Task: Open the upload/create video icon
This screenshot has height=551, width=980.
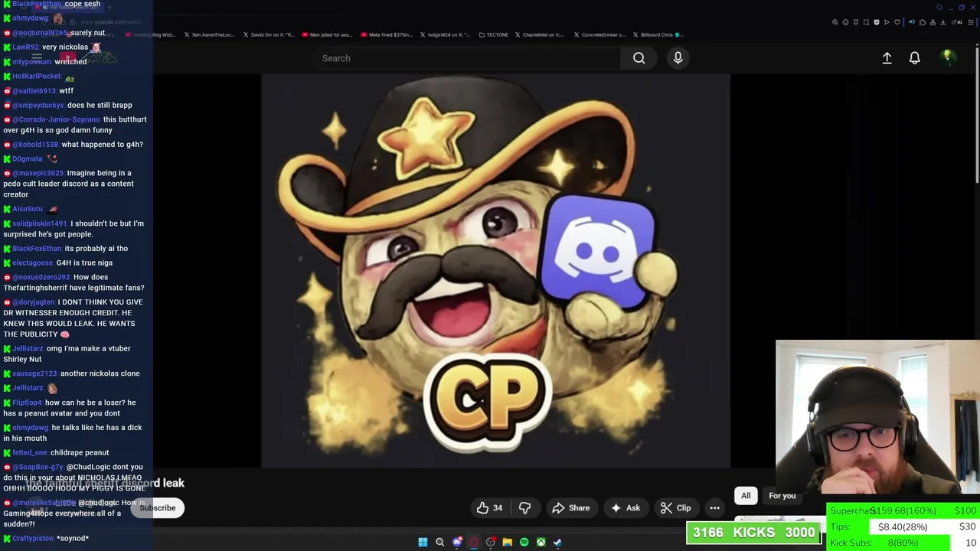Action: pos(887,58)
